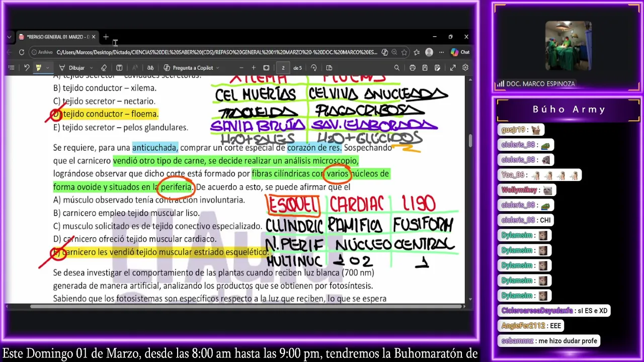644x362 pixels.
Task: Click the horizontal PDF scrollbar
Action: [x=247, y=306]
